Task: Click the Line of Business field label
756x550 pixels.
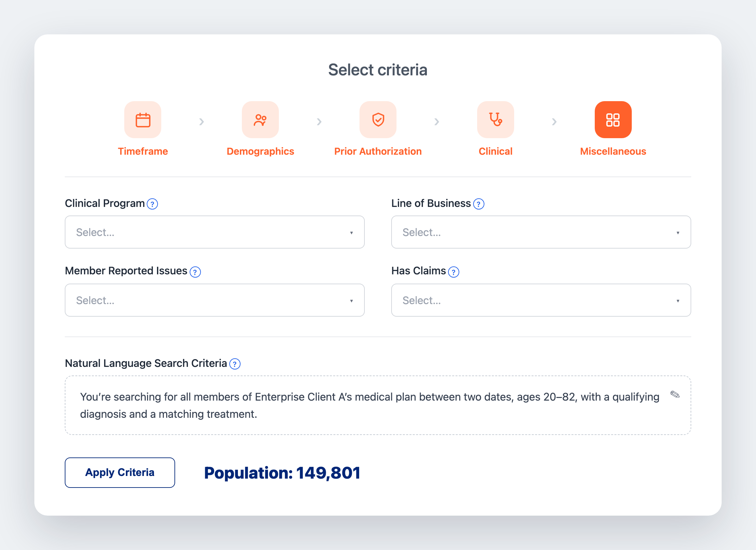Action: (431, 204)
